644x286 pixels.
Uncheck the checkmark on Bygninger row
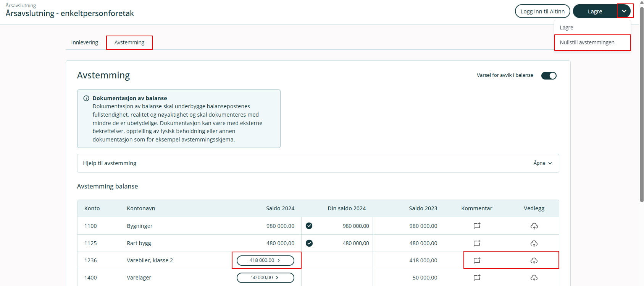[x=309, y=226]
